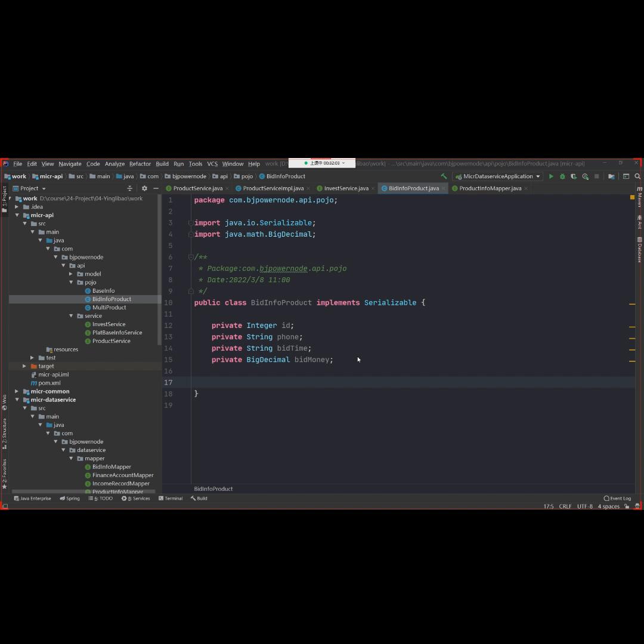This screenshot has height=644, width=644.
Task: Start debugging with the bug icon
Action: 562,177
